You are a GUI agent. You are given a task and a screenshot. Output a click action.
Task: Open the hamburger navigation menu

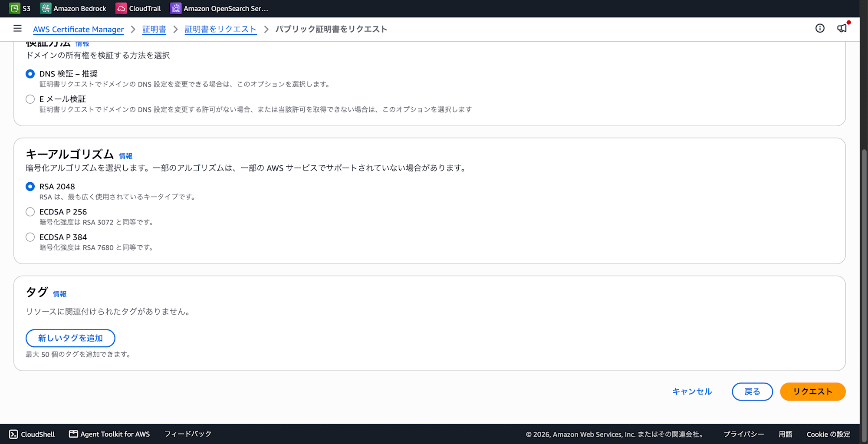17,29
